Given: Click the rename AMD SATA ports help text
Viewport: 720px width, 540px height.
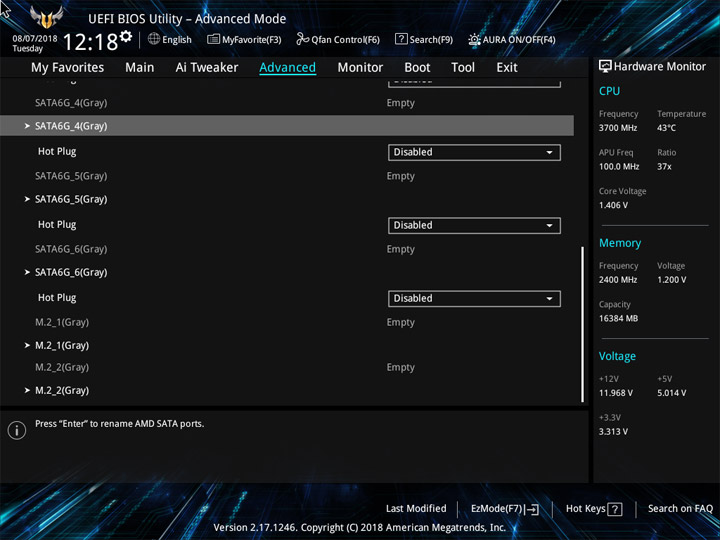Looking at the screenshot, I should (119, 424).
